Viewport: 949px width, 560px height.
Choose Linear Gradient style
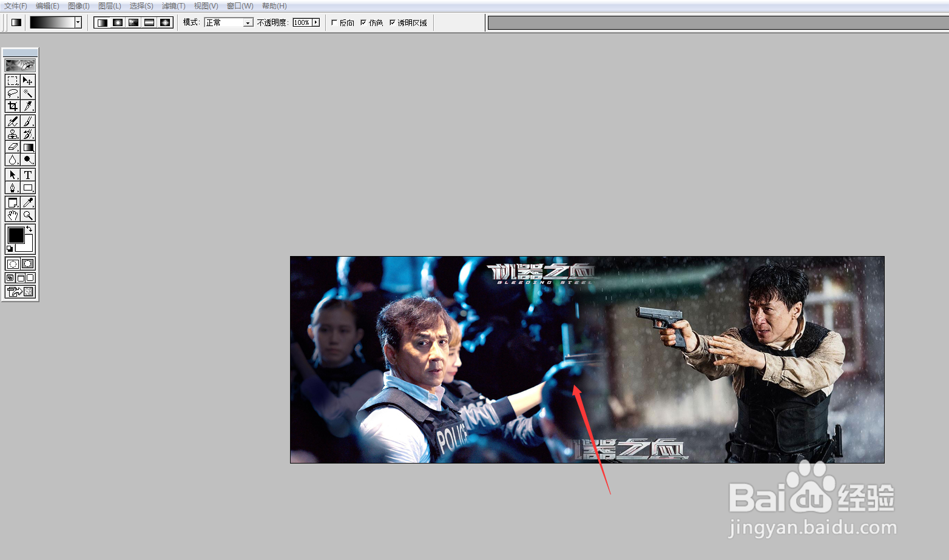click(102, 22)
